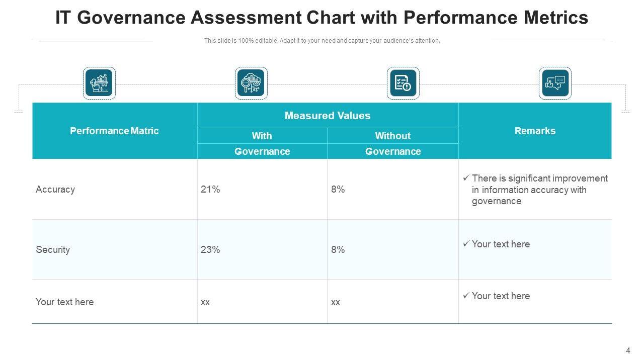Click the editable slide subtitle text
This screenshot has width=644, height=362.
click(x=322, y=41)
